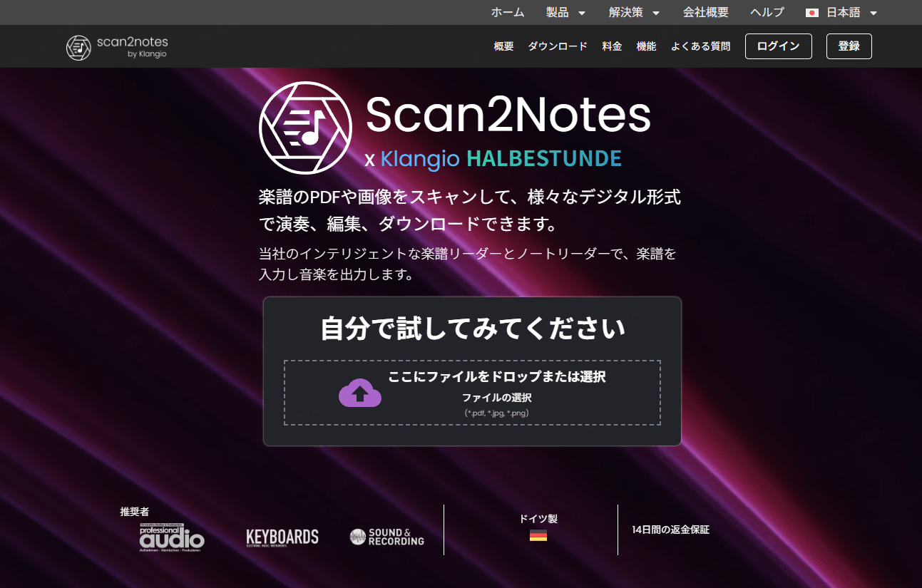922x588 pixels.
Task: Click the ログイン button
Action: coord(779,46)
